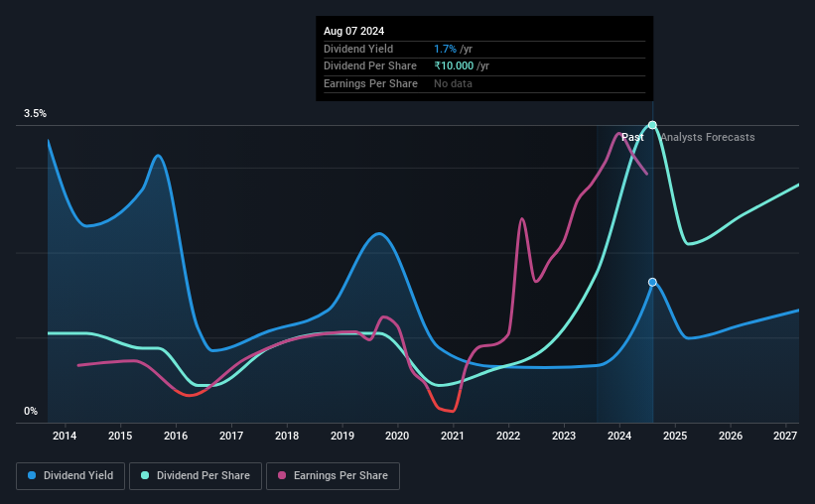
Task: Toggle the Dividend Per Share legend button
Action: click(196, 476)
